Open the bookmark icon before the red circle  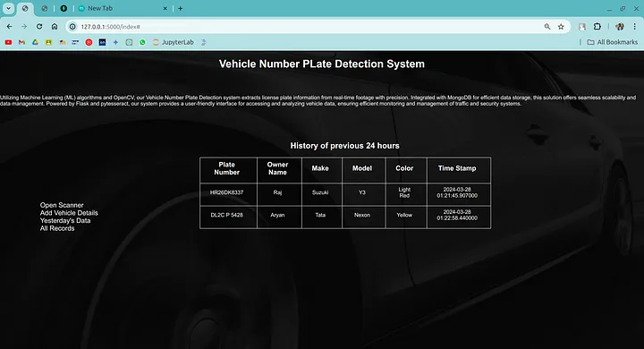tap(75, 42)
